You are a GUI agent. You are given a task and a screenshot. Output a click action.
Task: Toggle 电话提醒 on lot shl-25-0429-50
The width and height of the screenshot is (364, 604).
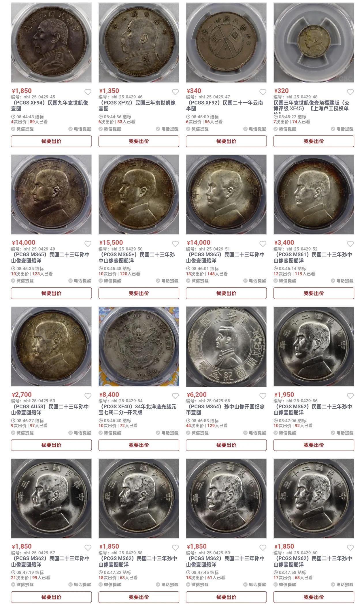pos(167,281)
